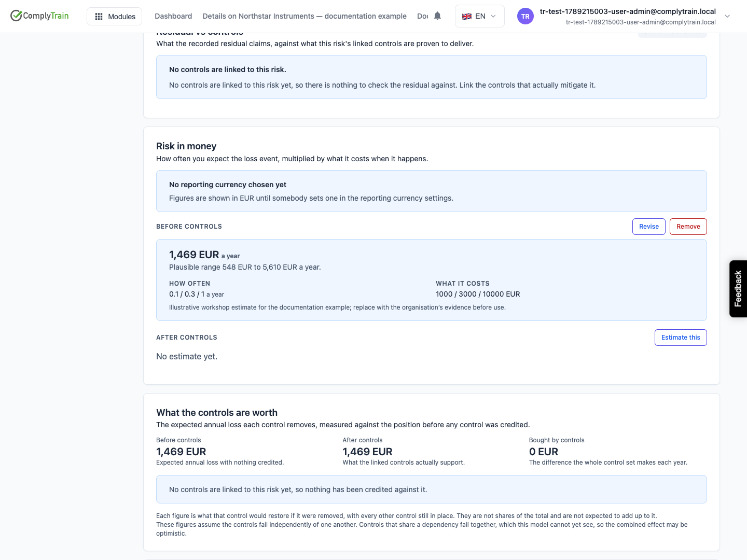Click the 'After controls' label in controls worth

click(x=363, y=440)
